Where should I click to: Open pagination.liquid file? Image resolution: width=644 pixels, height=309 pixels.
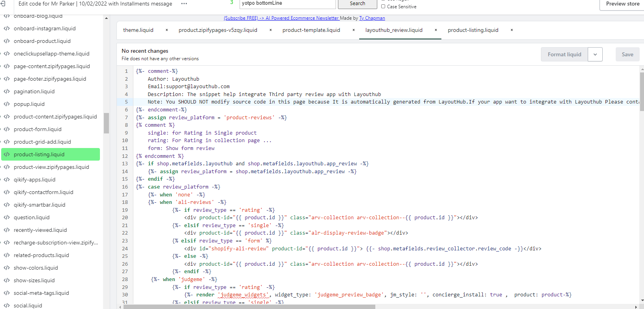pyautogui.click(x=34, y=91)
